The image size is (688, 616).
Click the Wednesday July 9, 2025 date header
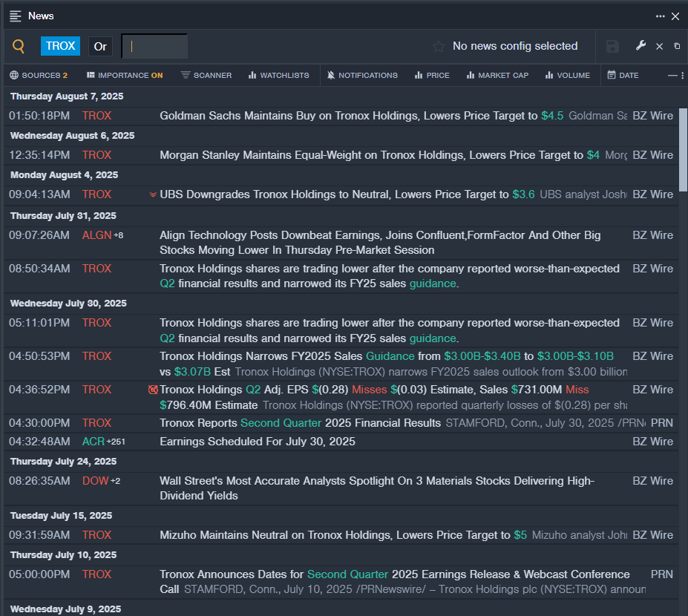coord(65,609)
